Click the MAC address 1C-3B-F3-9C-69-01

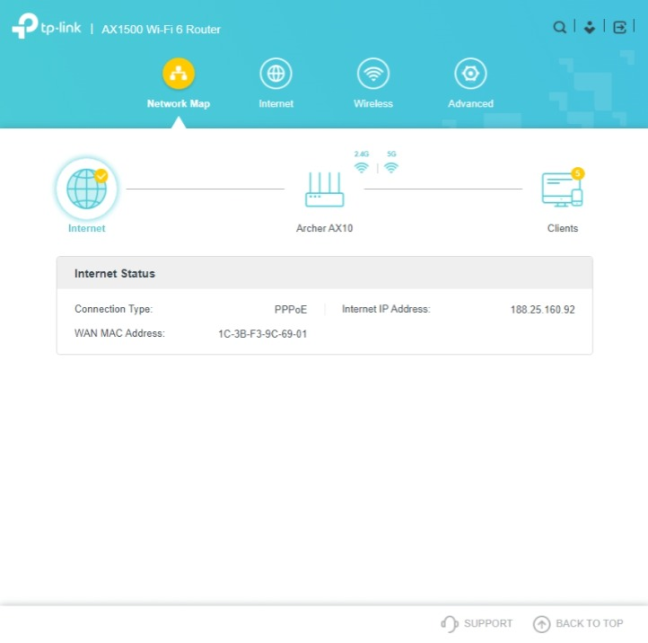(262, 334)
